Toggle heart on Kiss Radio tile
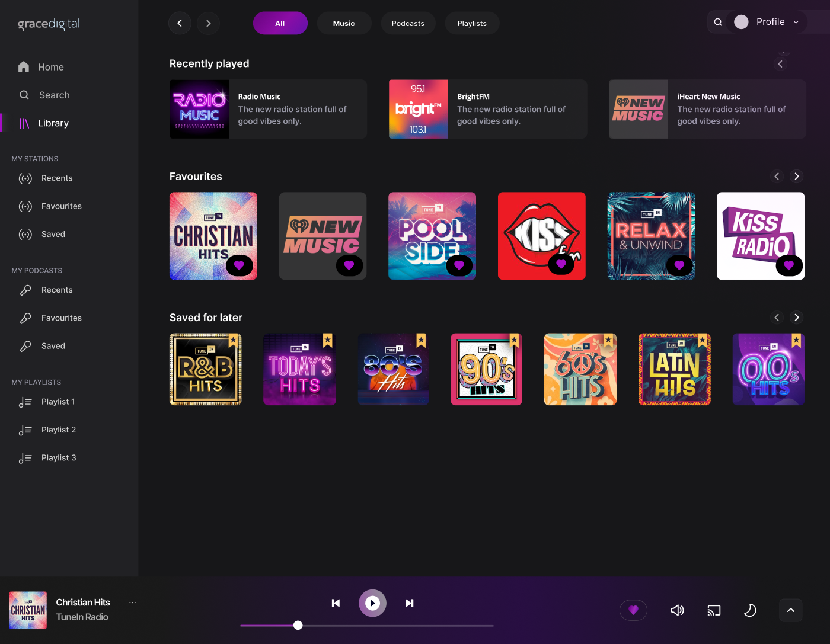The image size is (830, 644). pos(789,265)
